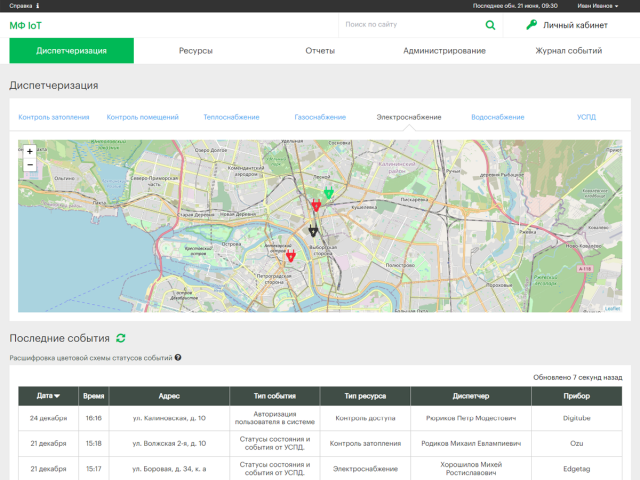Zoom in on the map

(30, 152)
